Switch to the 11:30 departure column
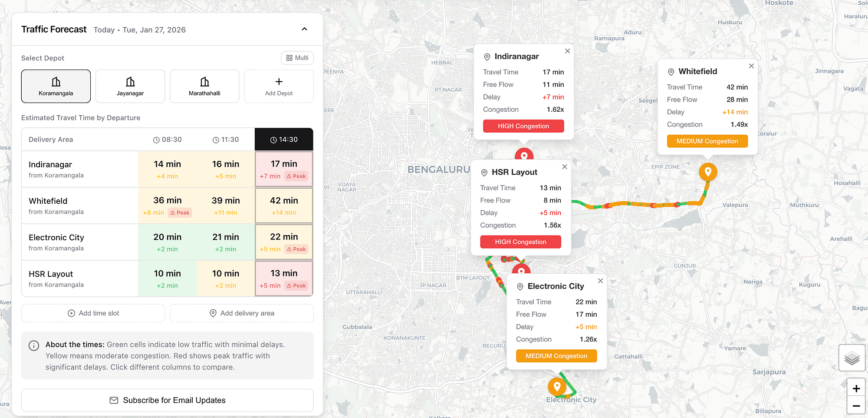 tap(226, 139)
